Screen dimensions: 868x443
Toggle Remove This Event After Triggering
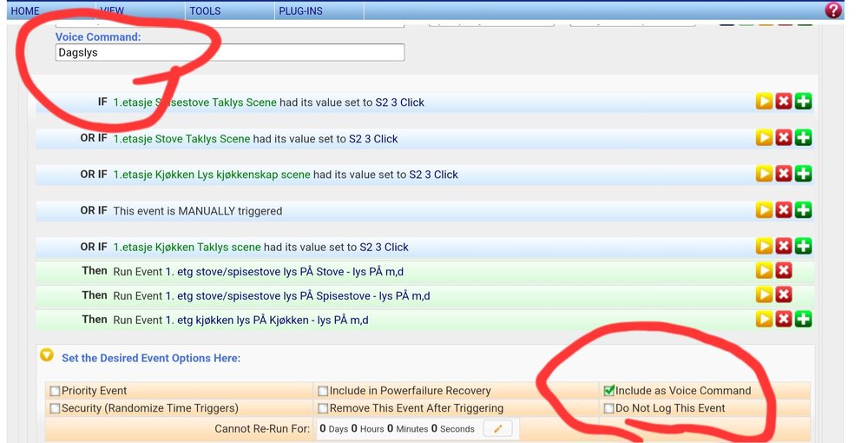(323, 408)
